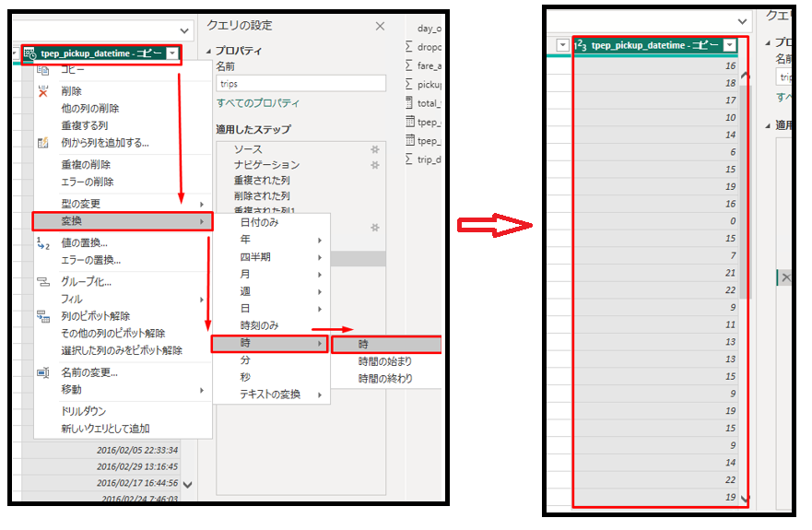Close the クエリの設定 pane

(x=380, y=26)
